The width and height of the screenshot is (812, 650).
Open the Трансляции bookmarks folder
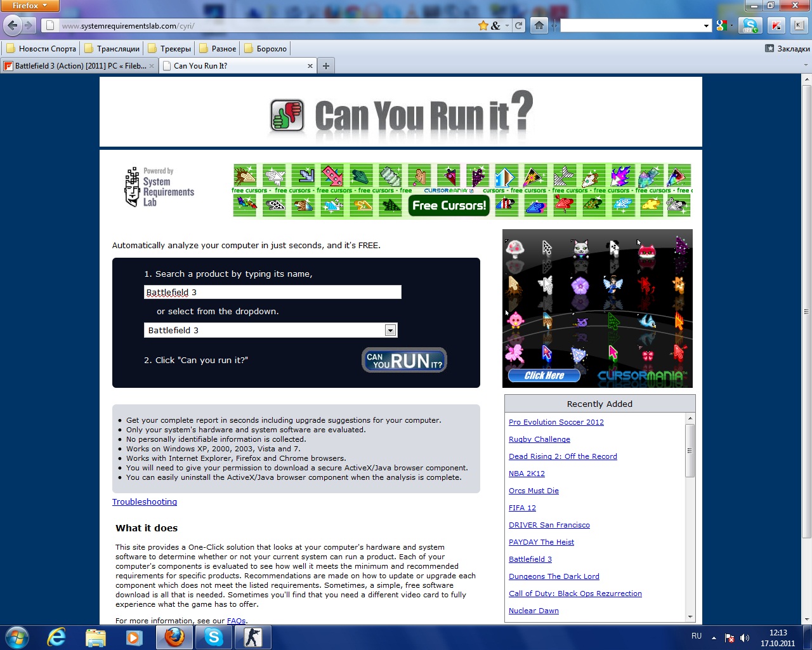pyautogui.click(x=112, y=49)
